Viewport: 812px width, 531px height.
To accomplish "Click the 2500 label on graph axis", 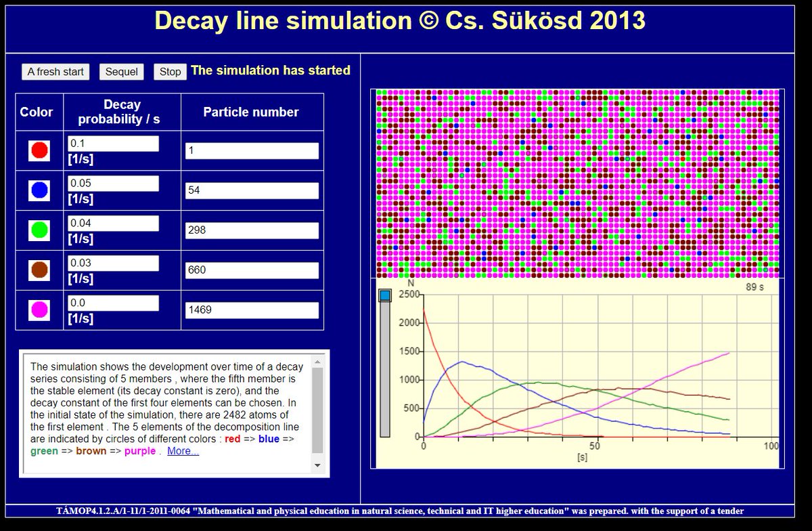I will [408, 295].
